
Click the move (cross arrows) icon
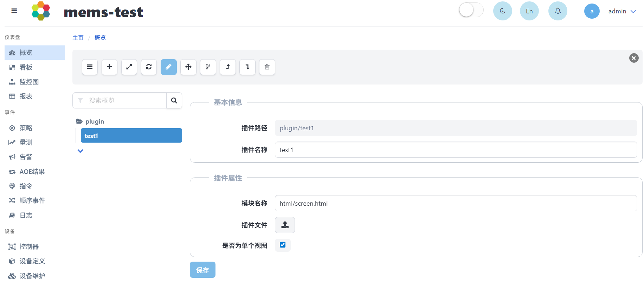(188, 67)
